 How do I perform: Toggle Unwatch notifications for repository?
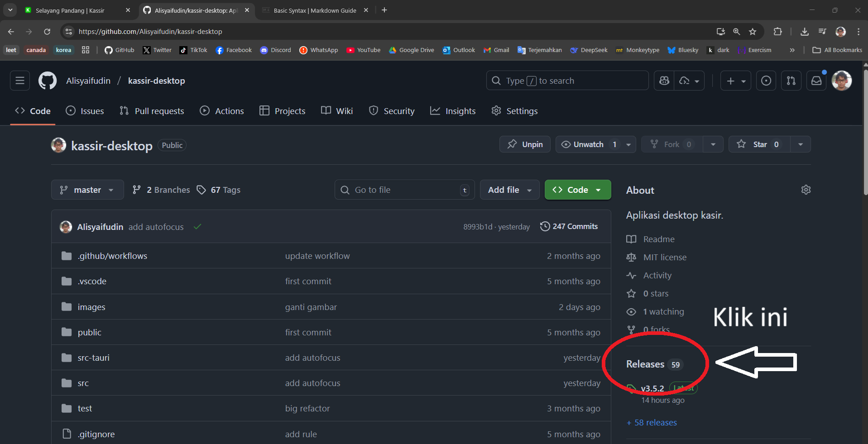[588, 144]
